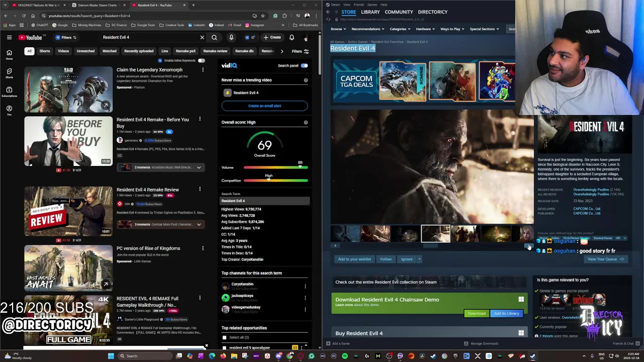Open Special Sections dropdown
This screenshot has height=362, width=644.
[484, 29]
